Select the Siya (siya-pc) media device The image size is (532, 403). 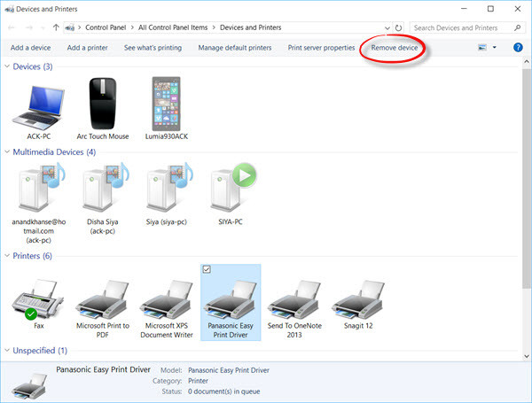pos(169,187)
